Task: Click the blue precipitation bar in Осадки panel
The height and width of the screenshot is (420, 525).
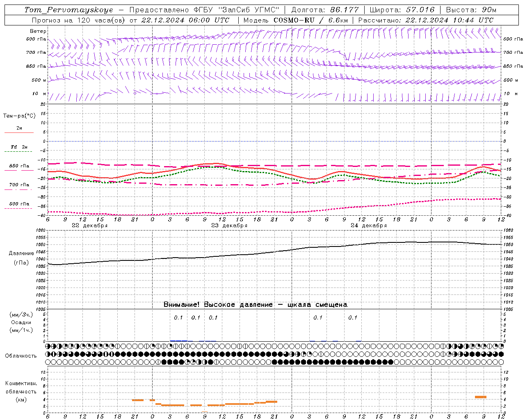Action: tap(178, 340)
